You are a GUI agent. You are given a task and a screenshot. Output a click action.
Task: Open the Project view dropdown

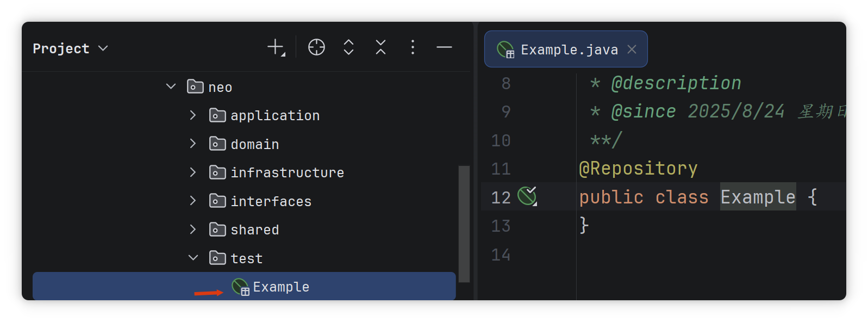coord(71,48)
